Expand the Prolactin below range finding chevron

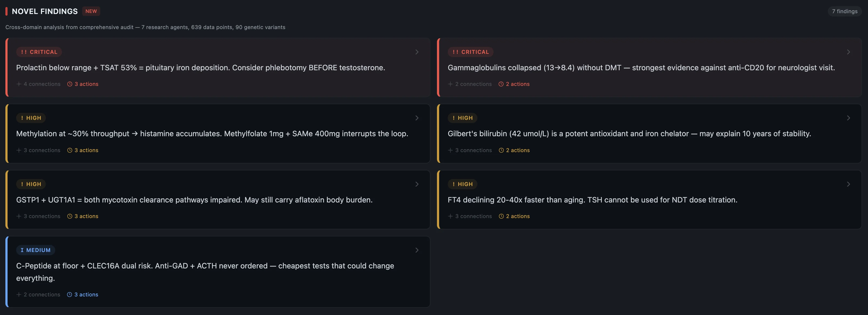[x=417, y=52]
